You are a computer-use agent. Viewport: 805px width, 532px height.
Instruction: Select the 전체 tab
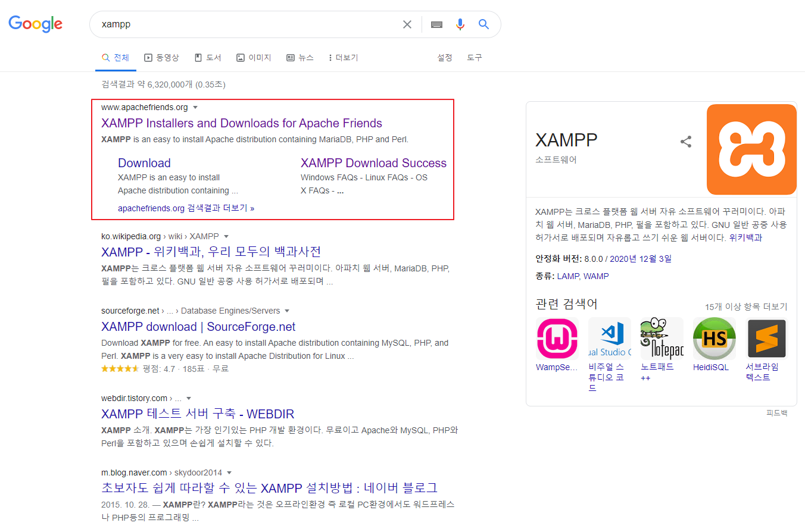coord(116,58)
